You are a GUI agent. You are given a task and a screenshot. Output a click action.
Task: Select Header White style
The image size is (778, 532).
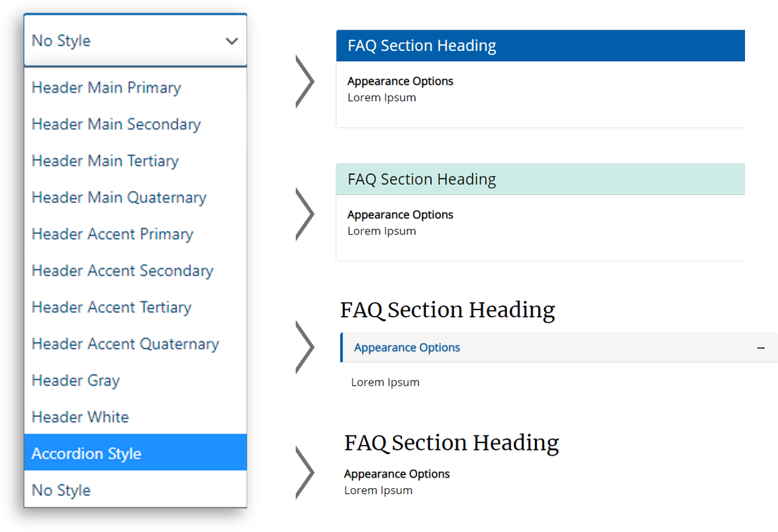coord(80,417)
